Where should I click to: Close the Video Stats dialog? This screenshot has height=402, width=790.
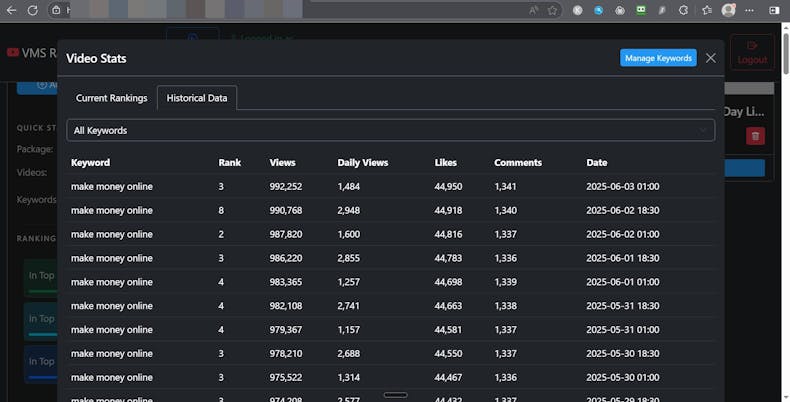[x=711, y=58]
